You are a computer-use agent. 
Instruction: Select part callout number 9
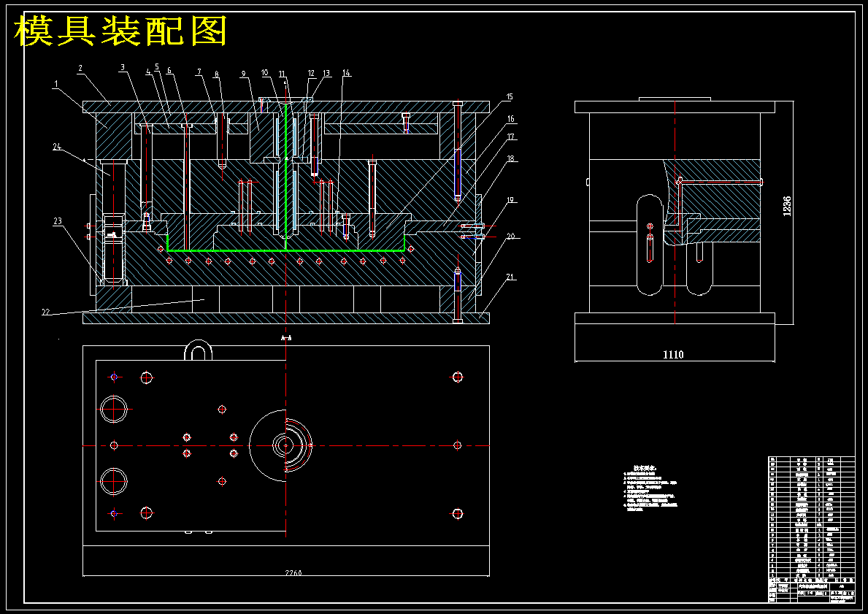pyautogui.click(x=243, y=73)
